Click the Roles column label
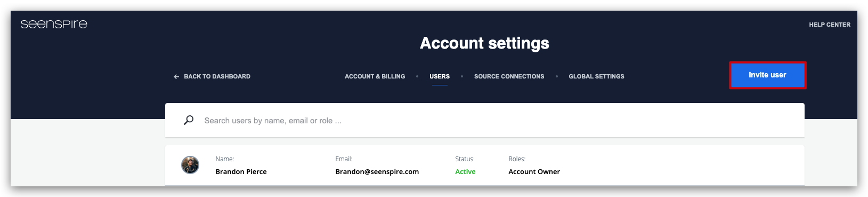868x197 pixels. click(x=517, y=159)
